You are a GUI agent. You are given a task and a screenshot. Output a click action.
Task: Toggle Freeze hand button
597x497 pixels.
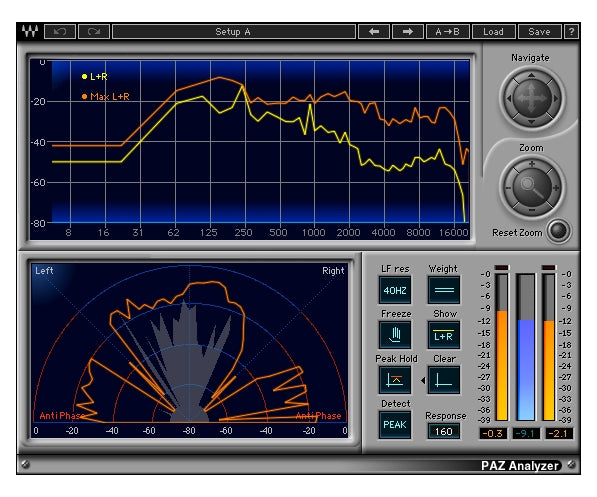coord(395,335)
